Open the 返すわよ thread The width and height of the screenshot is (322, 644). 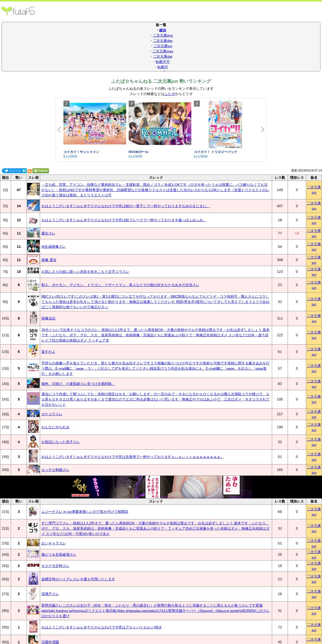click(x=48, y=352)
